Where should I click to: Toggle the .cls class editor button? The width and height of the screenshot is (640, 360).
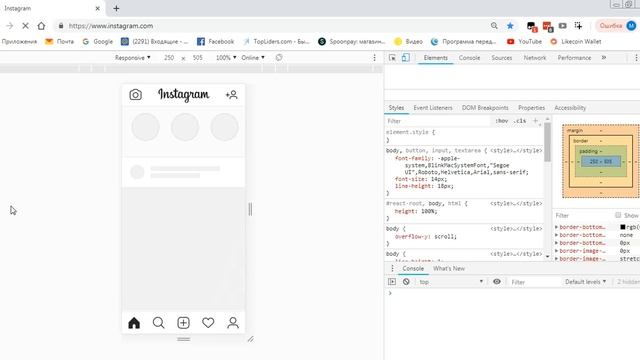pyautogui.click(x=520, y=121)
